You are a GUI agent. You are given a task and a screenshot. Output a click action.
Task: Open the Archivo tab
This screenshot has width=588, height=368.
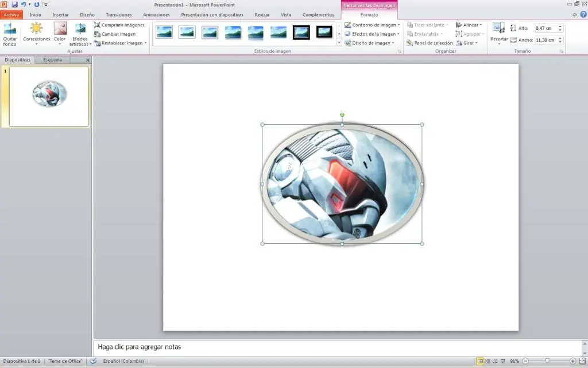[11, 14]
